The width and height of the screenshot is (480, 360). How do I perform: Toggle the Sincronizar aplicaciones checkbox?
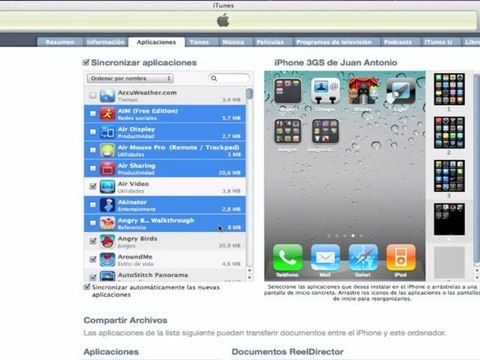[86, 62]
